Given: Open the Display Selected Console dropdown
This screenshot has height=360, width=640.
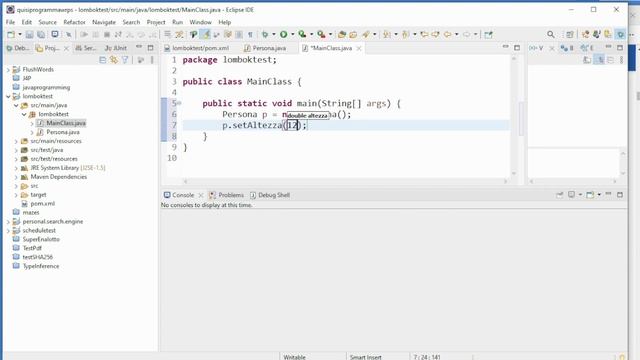Looking at the screenshot, I should (x=580, y=195).
